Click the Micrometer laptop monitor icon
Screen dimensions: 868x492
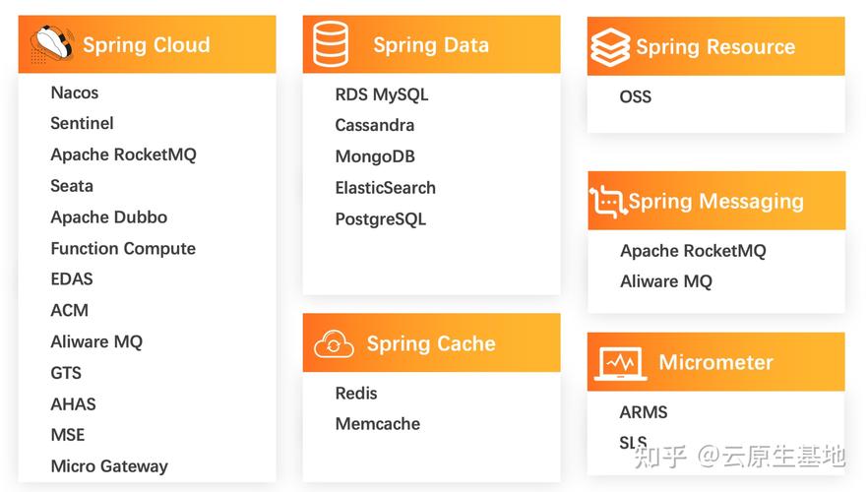tap(621, 364)
